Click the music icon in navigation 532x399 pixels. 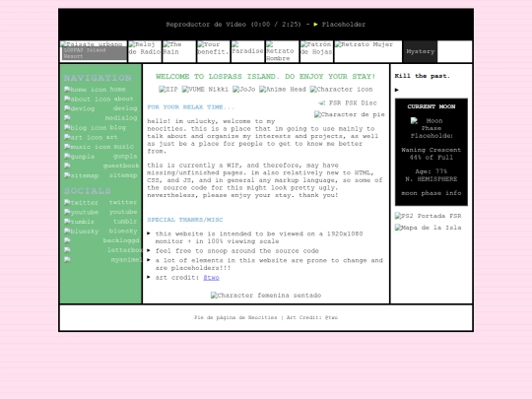pyautogui.click(x=88, y=147)
